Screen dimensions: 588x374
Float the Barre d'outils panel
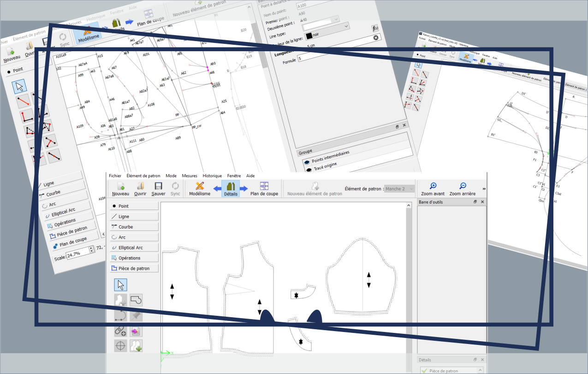point(475,202)
